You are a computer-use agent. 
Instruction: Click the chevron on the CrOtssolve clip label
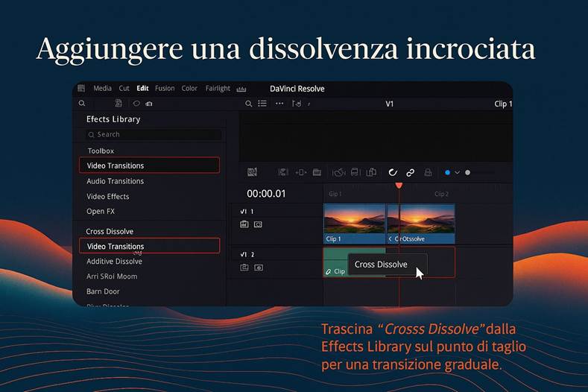[390, 239]
